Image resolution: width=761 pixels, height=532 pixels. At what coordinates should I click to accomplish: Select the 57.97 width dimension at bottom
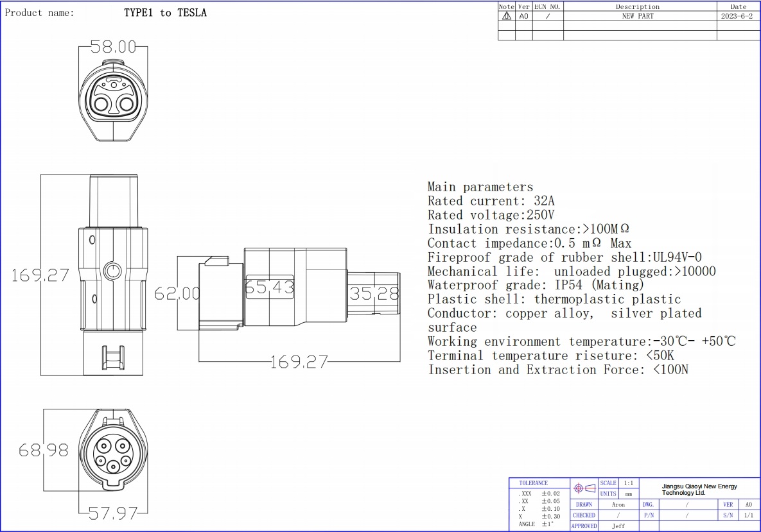click(113, 513)
